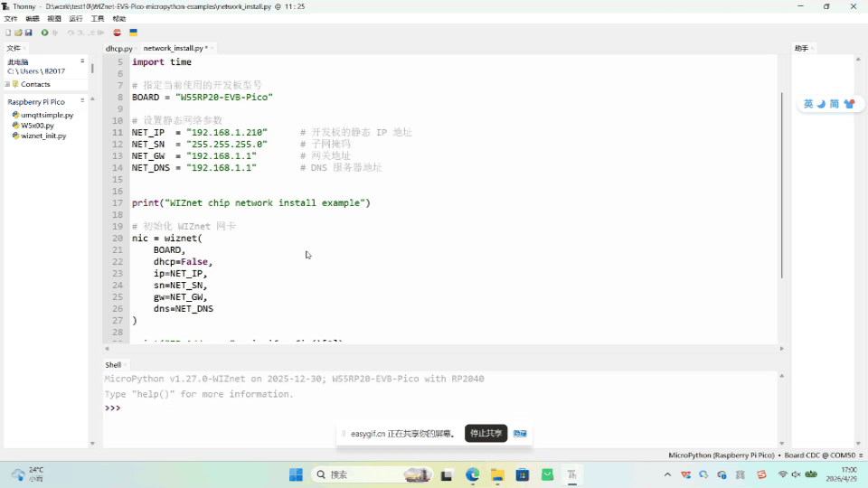Open the 此电脑 panel options menu
Image resolution: width=868 pixels, height=488 pixels.
82,61
